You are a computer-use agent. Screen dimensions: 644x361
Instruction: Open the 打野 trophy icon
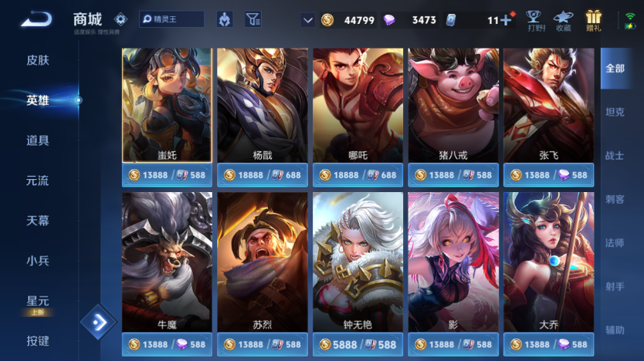[x=536, y=21]
